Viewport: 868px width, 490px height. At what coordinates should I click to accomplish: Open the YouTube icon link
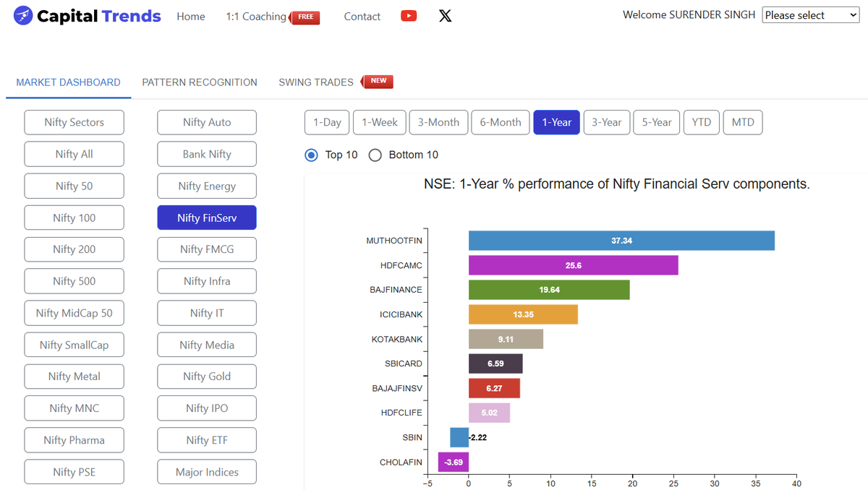[409, 16]
